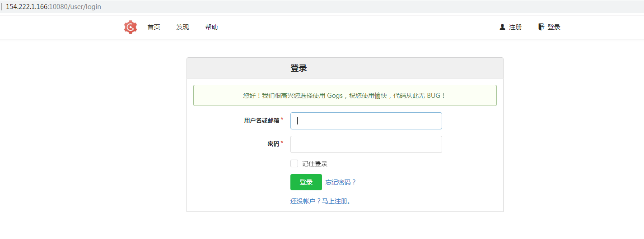Focus the 用户名或邮箱 input field
Screen dimensions: 644x239
366,121
